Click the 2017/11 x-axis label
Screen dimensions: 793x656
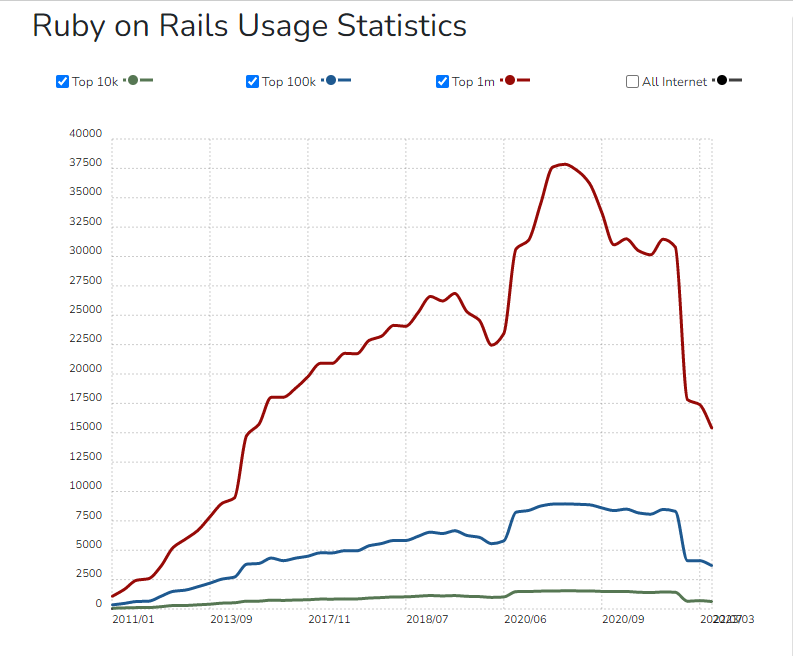click(329, 620)
